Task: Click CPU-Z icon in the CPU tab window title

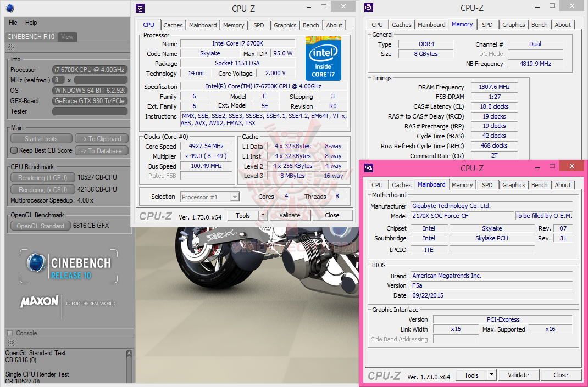Action: tap(140, 8)
